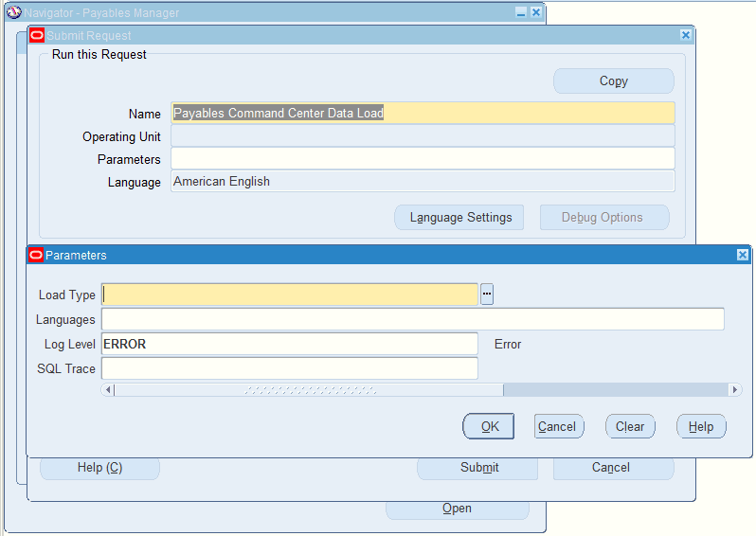Click the left arrow of the parameters scrollbar
This screenshot has width=756, height=536.
[x=108, y=389]
